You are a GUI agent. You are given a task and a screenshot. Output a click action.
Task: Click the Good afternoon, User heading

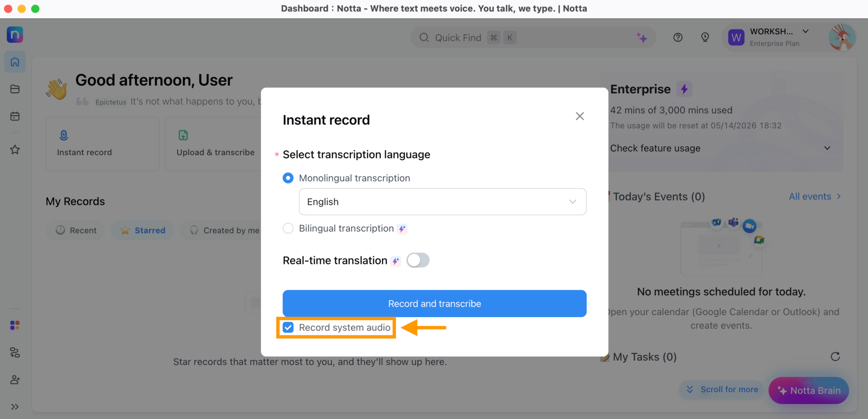point(154,80)
